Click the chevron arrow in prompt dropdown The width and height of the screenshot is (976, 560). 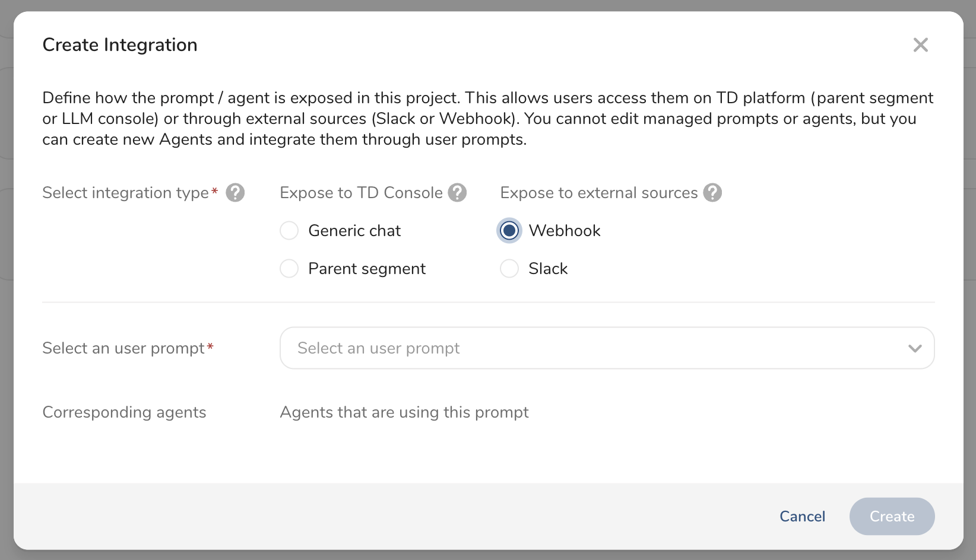[x=915, y=348]
